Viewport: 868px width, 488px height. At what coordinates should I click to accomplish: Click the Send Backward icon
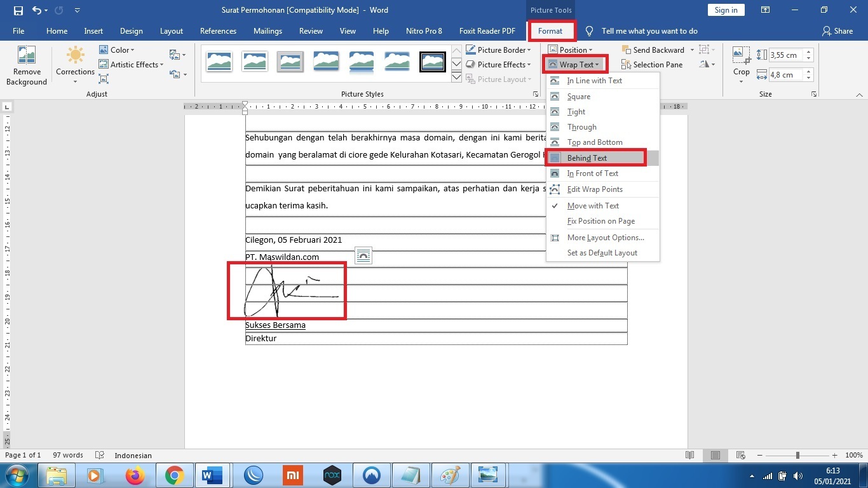click(656, 50)
